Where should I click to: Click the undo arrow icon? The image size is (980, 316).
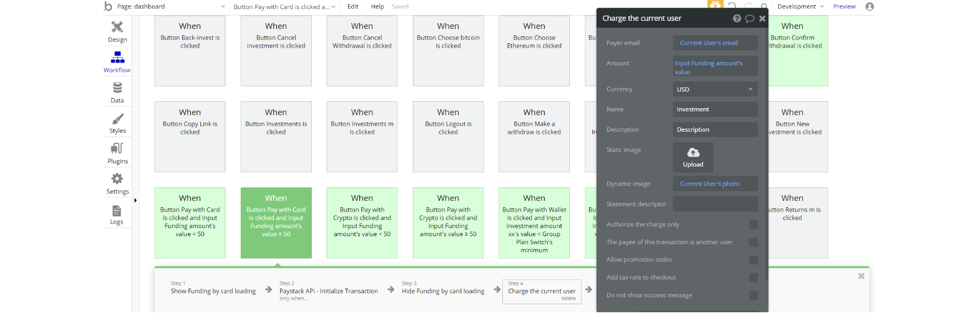(x=732, y=6)
